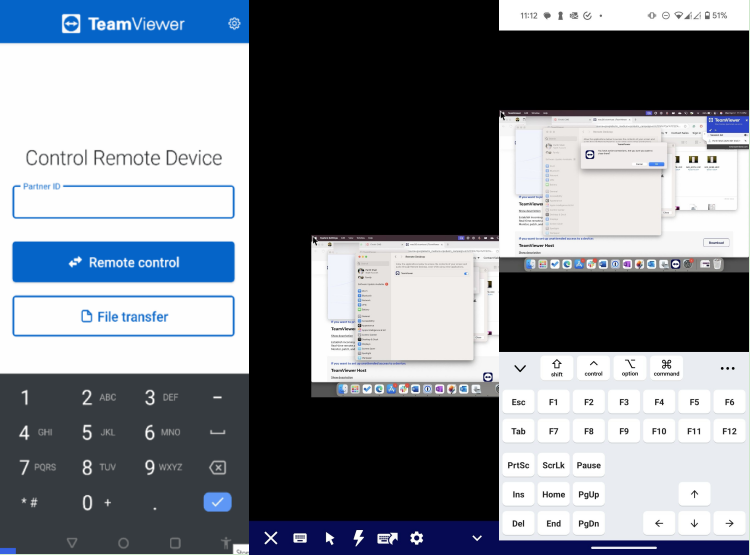The width and height of the screenshot is (750, 555).
Task: Tap the ScrLk key
Action: point(553,465)
